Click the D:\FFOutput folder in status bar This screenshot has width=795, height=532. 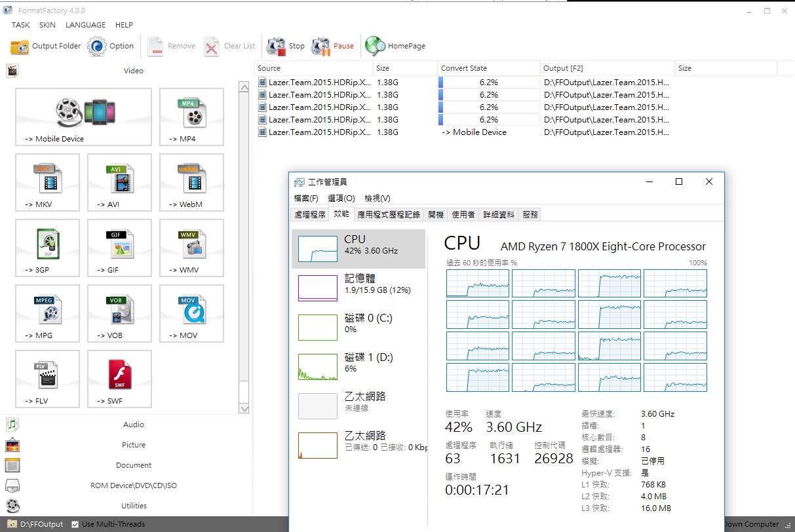tap(35, 524)
